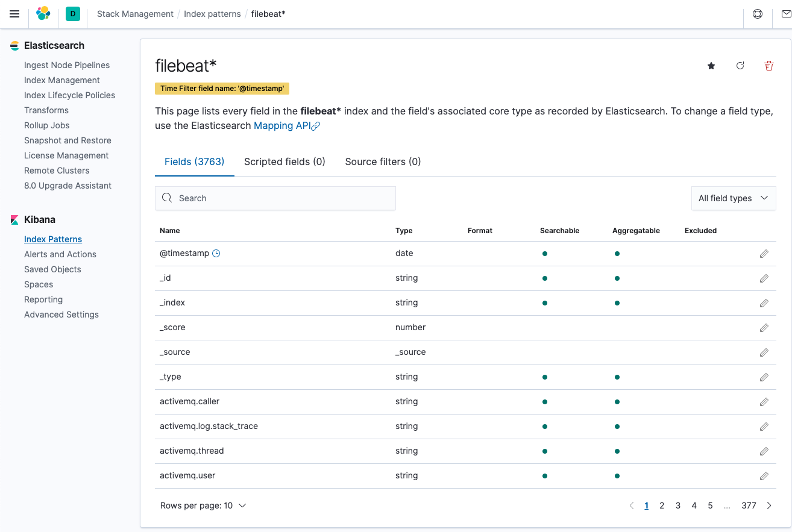
Task: Open Transforms in sidebar
Action: (x=46, y=110)
